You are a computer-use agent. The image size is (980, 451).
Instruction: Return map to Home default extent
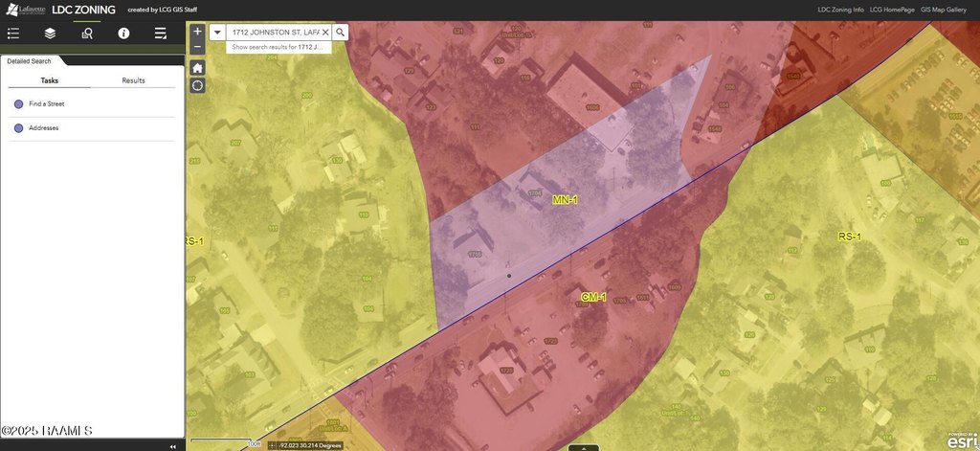point(197,68)
